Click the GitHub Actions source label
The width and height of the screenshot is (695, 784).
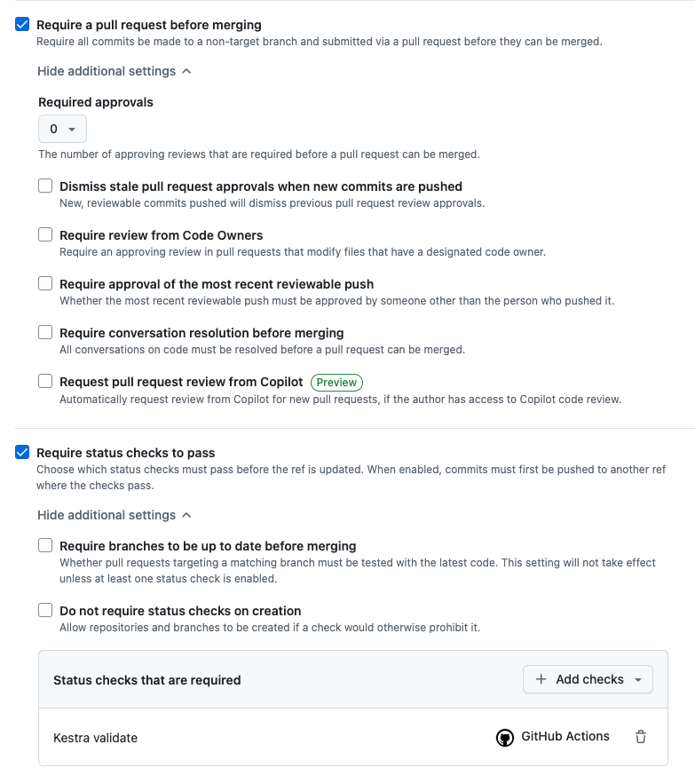[x=565, y=737]
